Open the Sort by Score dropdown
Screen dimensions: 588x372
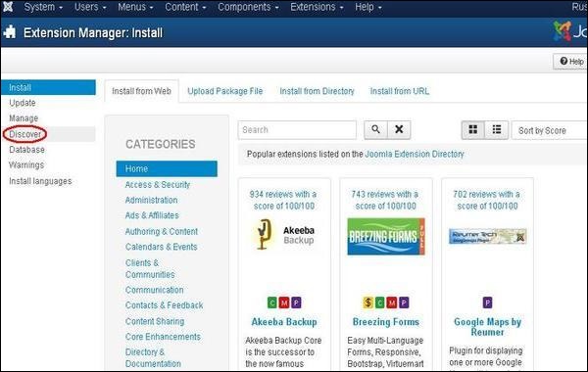pyautogui.click(x=550, y=130)
